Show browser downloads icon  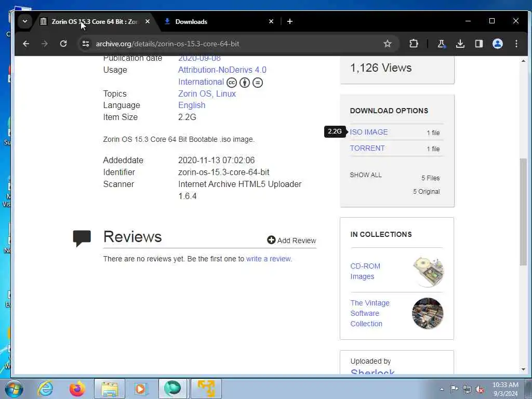point(460,44)
